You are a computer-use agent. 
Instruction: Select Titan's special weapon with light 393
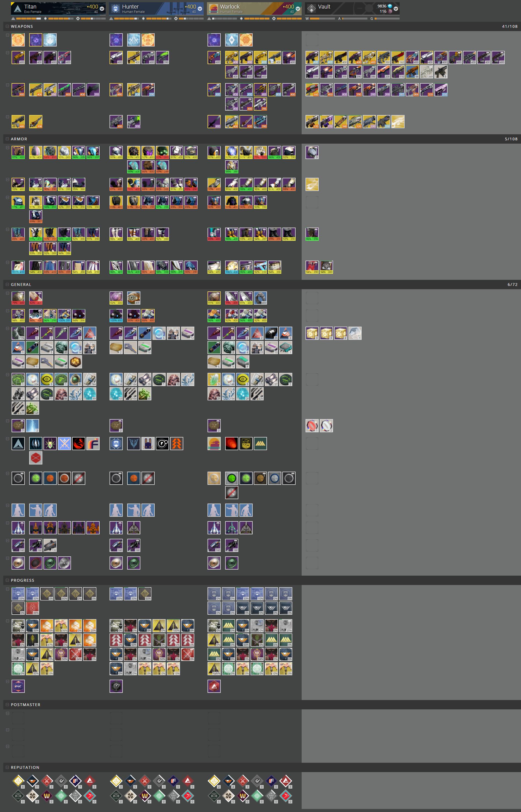93,90
